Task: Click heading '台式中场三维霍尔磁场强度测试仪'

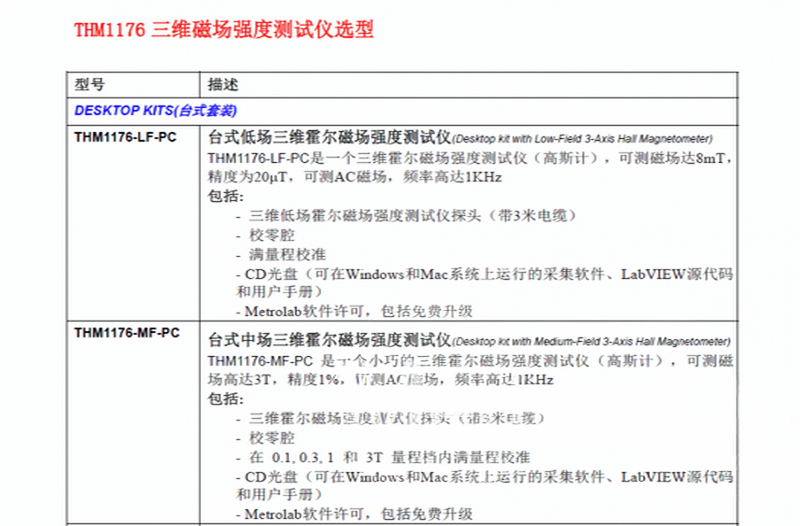Action: (x=330, y=340)
